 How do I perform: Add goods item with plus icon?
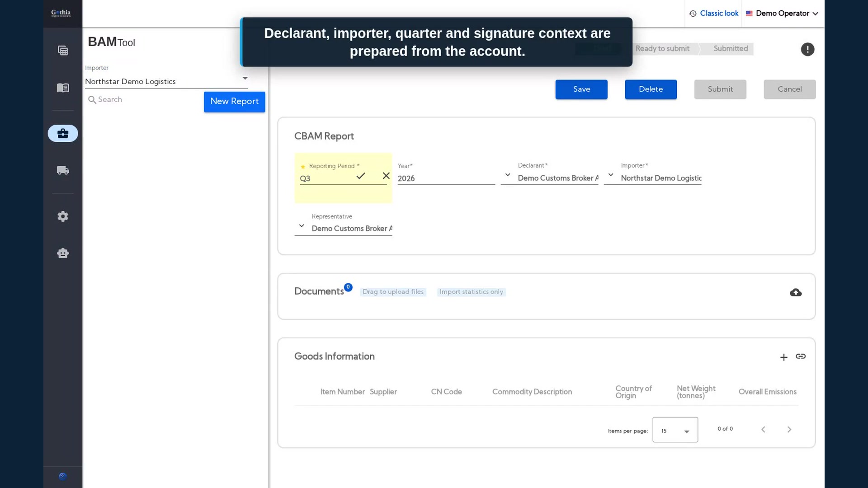[784, 357]
